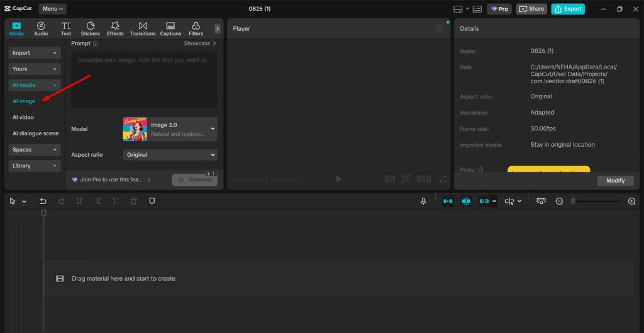Screen dimensions: 644x333
Task: Open the Player panel hamburger menu
Action: [x=439, y=29]
